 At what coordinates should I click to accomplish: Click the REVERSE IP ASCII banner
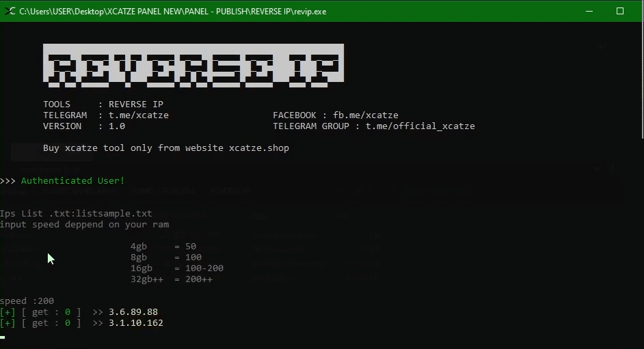click(x=193, y=66)
